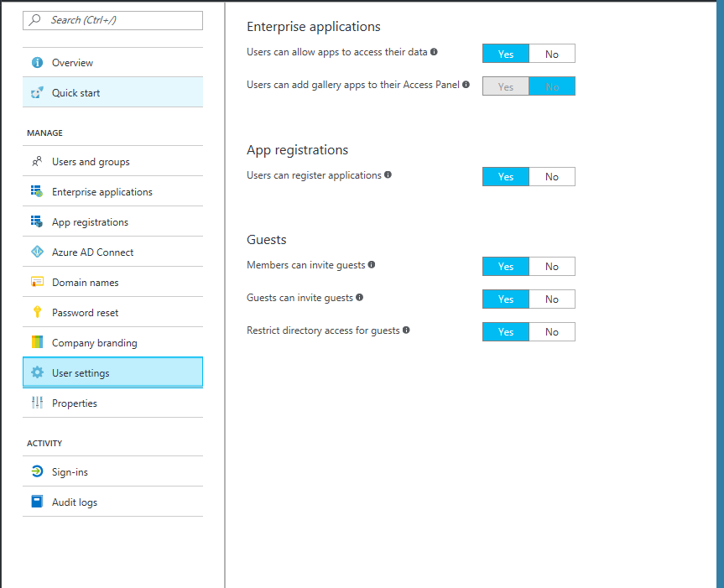Click the Users and groups icon

(37, 161)
